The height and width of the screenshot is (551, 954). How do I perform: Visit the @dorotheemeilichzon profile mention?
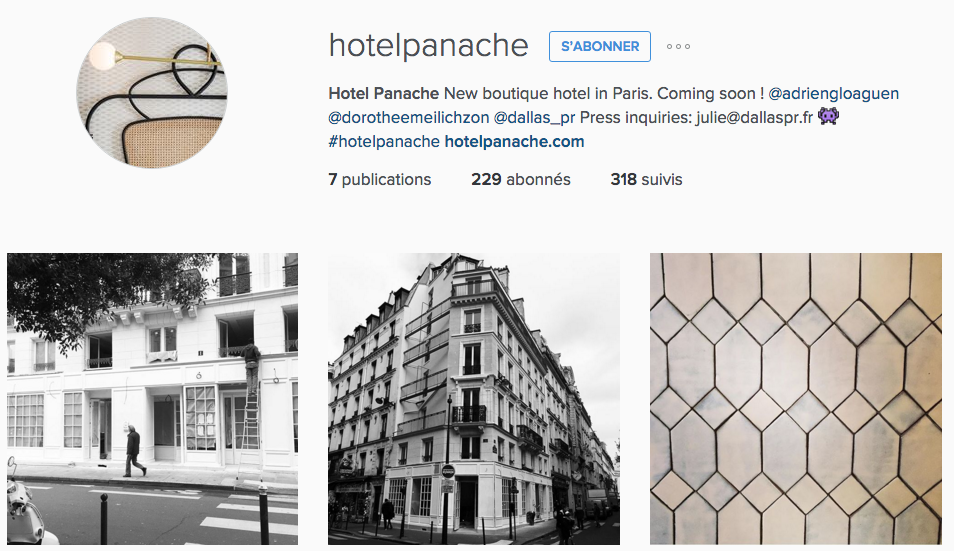(x=409, y=117)
